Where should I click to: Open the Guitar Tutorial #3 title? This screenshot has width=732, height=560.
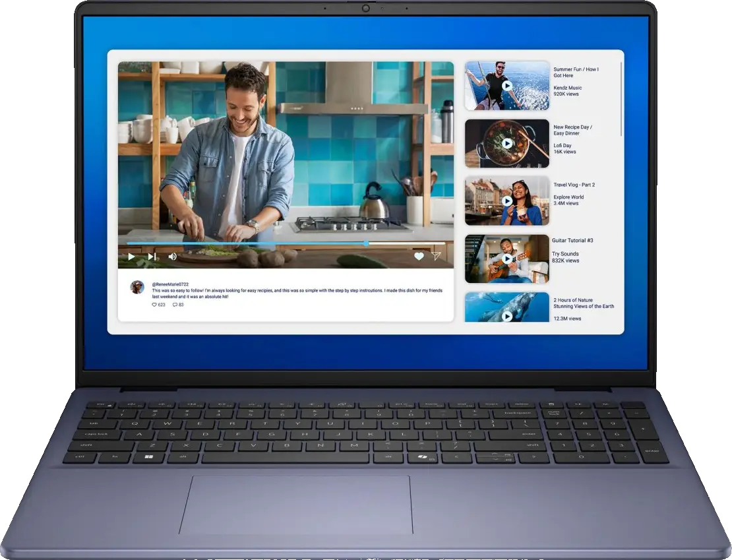click(572, 241)
